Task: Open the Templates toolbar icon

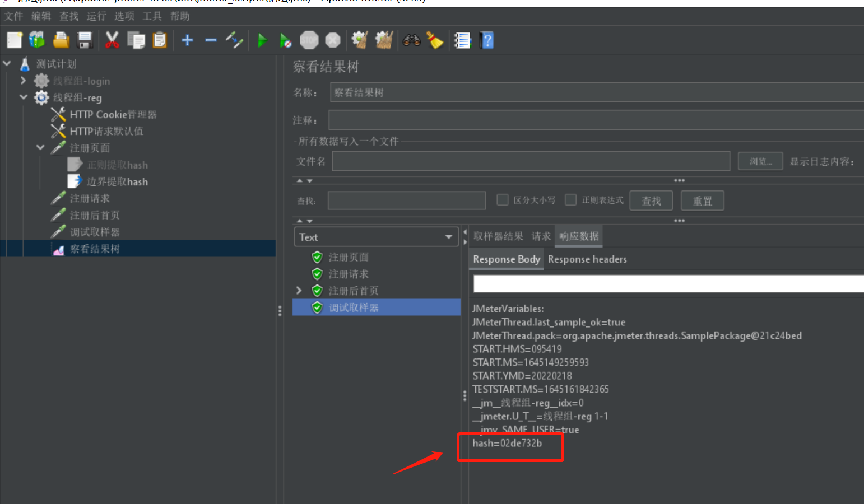Action: click(x=37, y=40)
